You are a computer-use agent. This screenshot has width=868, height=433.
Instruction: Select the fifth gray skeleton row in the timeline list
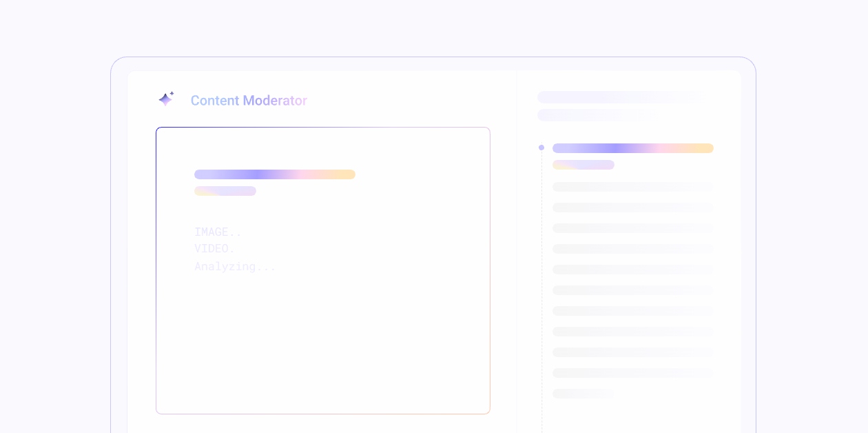click(x=632, y=270)
